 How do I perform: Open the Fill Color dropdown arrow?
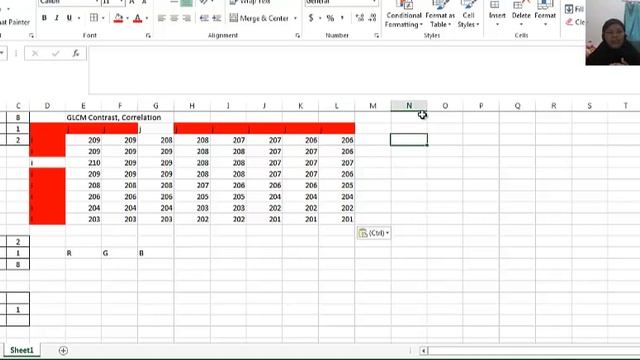pos(127,18)
